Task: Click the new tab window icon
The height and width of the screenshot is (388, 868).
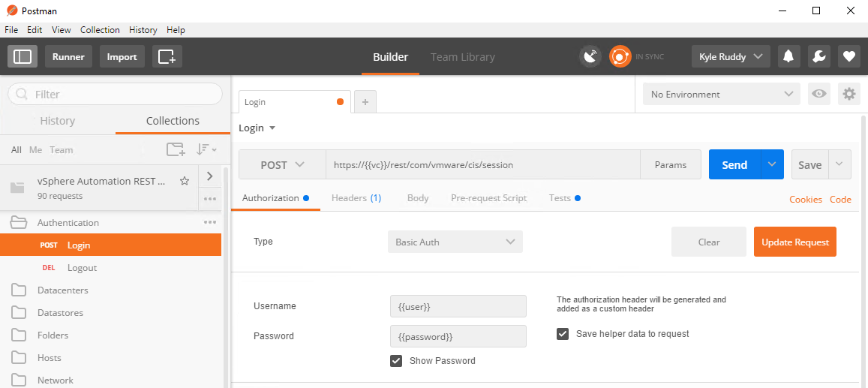Action: coord(167,56)
